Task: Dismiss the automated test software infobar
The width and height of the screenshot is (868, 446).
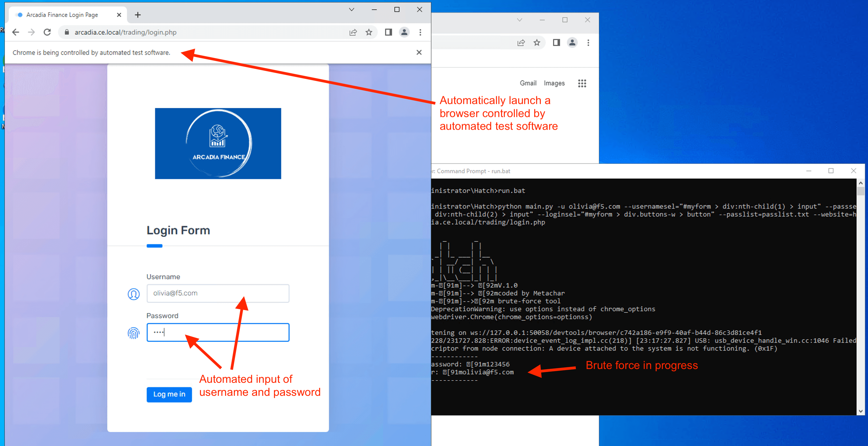Action: coord(419,52)
